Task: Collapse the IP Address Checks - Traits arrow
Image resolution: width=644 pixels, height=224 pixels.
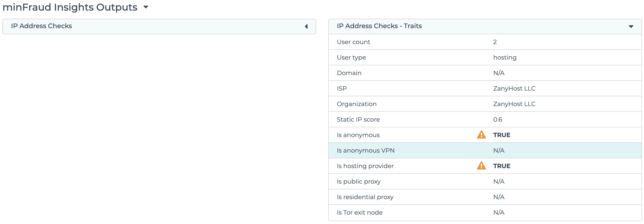Action: [631, 26]
